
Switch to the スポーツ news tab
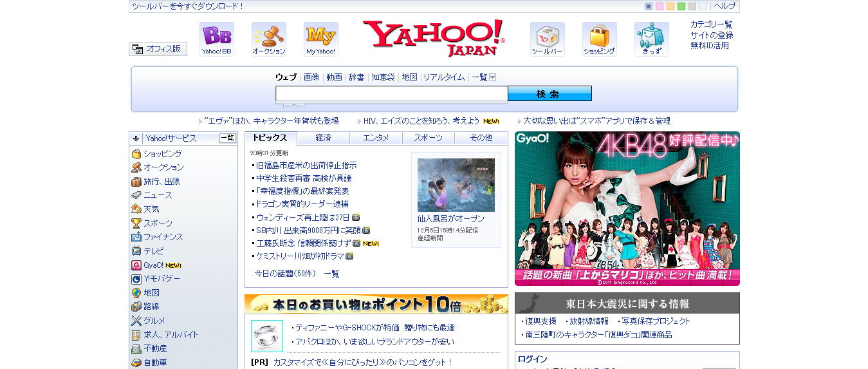point(429,138)
